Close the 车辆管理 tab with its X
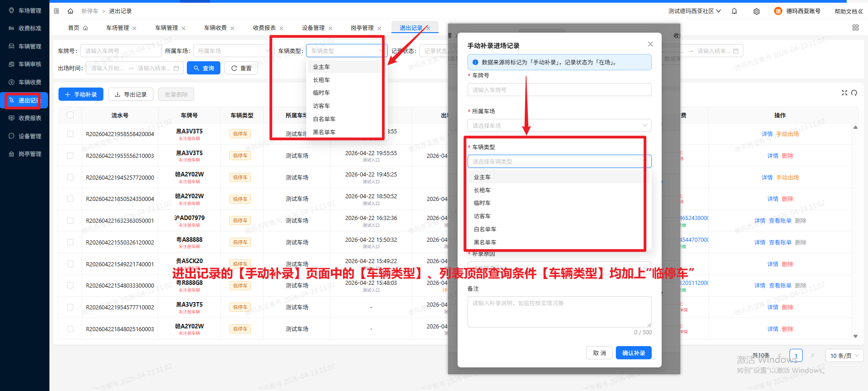868x391 pixels. pos(184,28)
